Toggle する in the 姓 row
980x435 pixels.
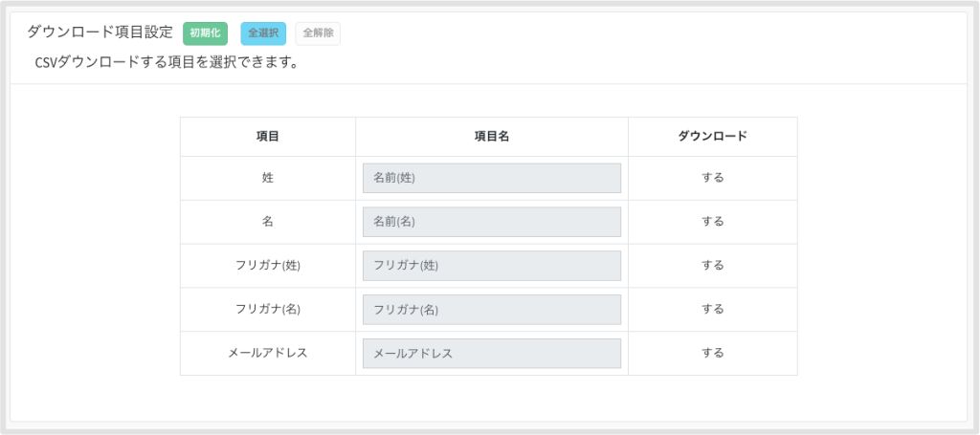(712, 178)
